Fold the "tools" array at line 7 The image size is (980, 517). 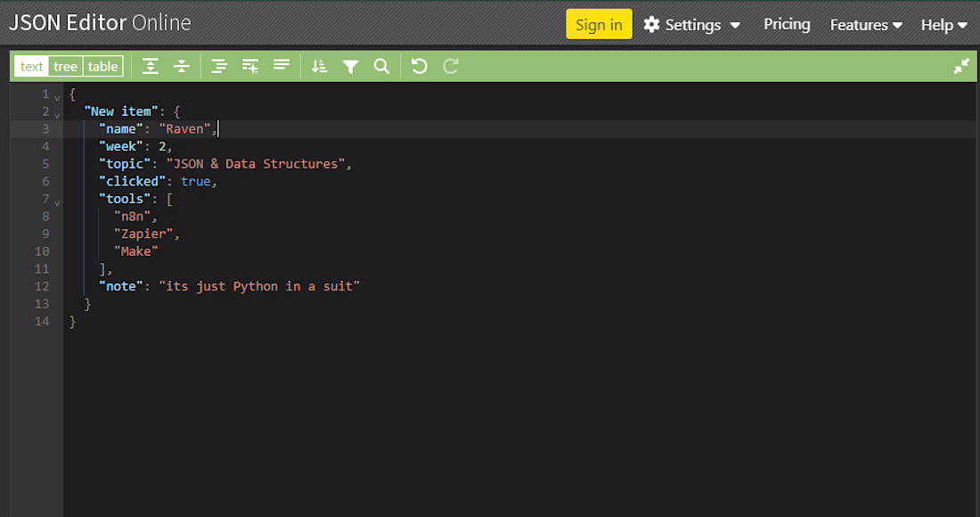tap(57, 202)
